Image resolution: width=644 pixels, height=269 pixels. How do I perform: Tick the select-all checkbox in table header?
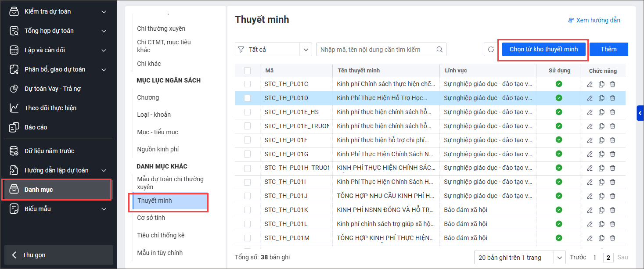pos(248,71)
